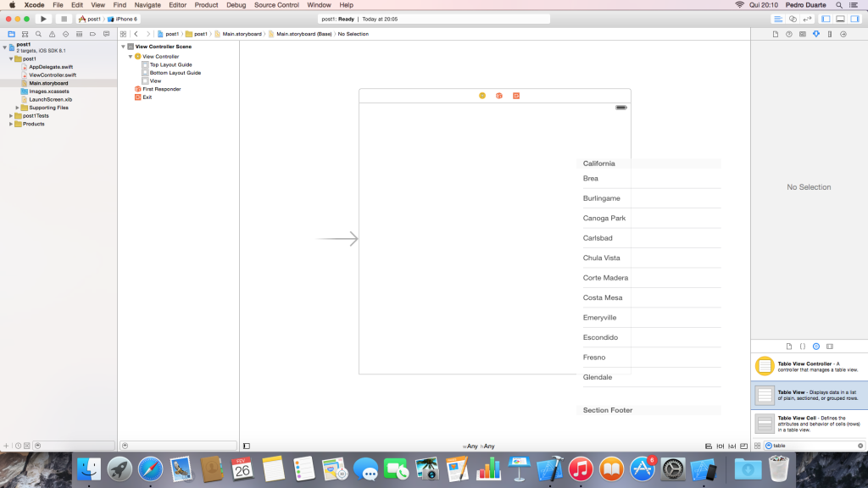
Task: Open the Source Control menu
Action: coord(275,5)
